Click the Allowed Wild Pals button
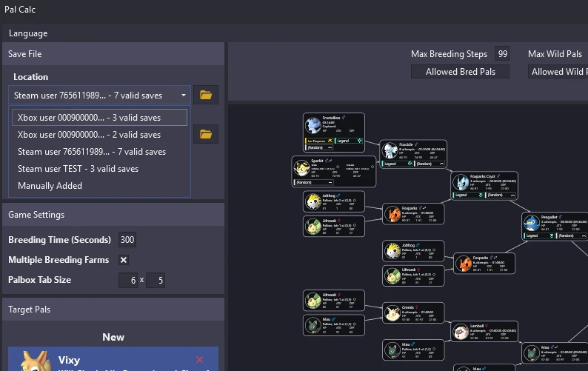Viewport: 588px width, 371px height. (x=558, y=72)
